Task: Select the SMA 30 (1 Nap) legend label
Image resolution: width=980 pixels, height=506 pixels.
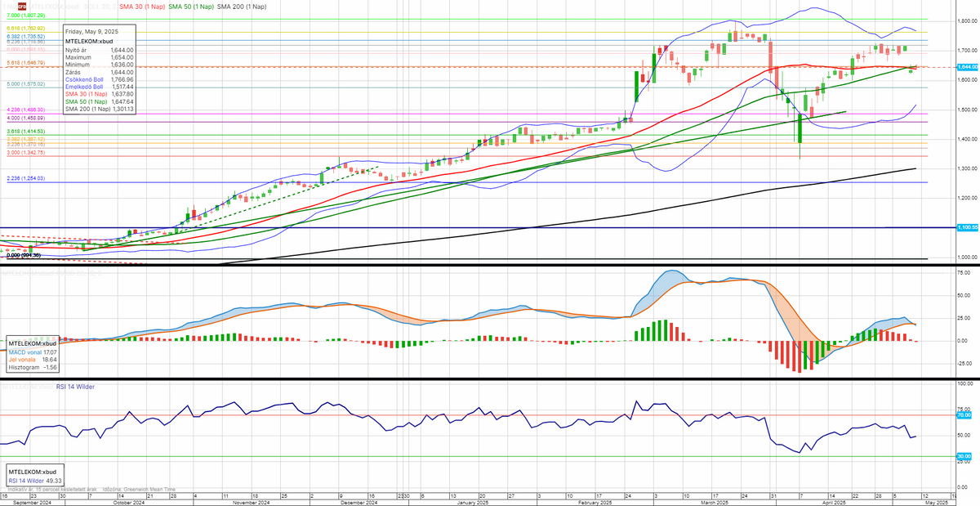Action: (143, 6)
